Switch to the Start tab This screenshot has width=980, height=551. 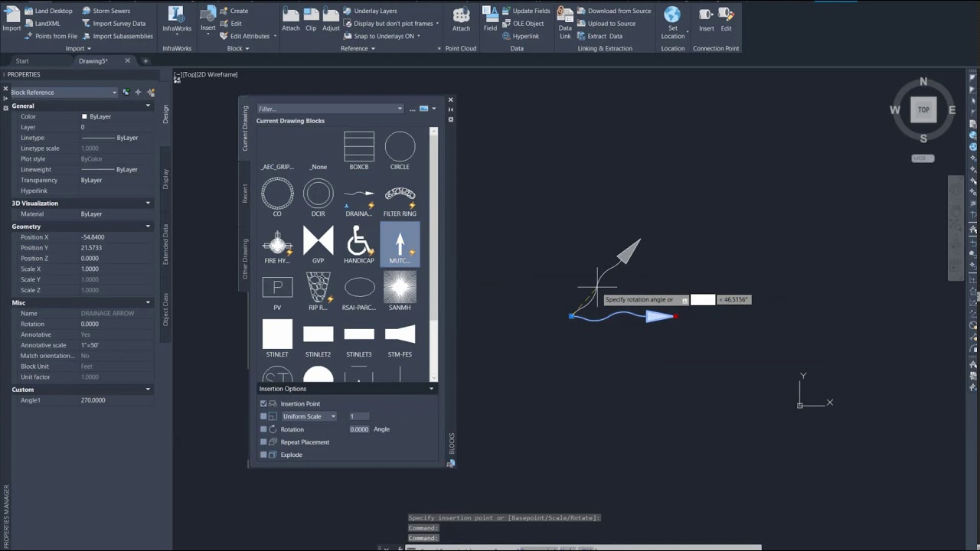click(22, 60)
